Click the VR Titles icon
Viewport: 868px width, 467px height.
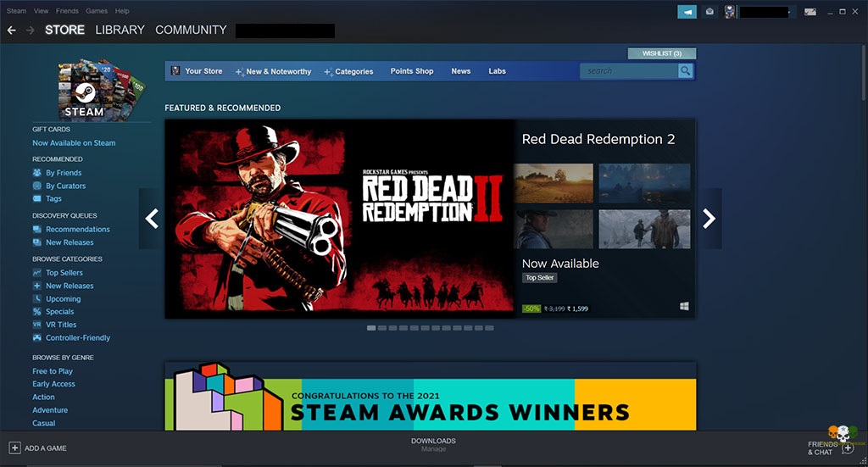37,325
